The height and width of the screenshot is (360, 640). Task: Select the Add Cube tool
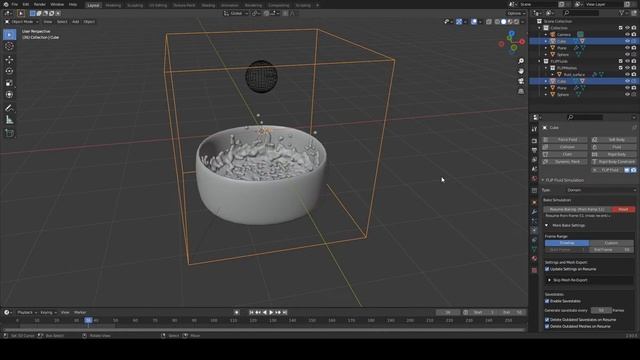tap(9, 133)
